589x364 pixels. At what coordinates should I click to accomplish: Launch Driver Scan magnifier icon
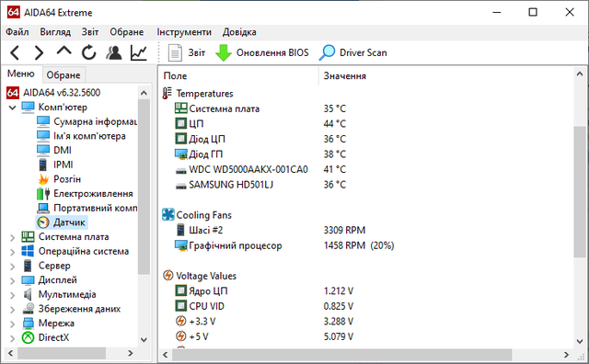pyautogui.click(x=327, y=53)
